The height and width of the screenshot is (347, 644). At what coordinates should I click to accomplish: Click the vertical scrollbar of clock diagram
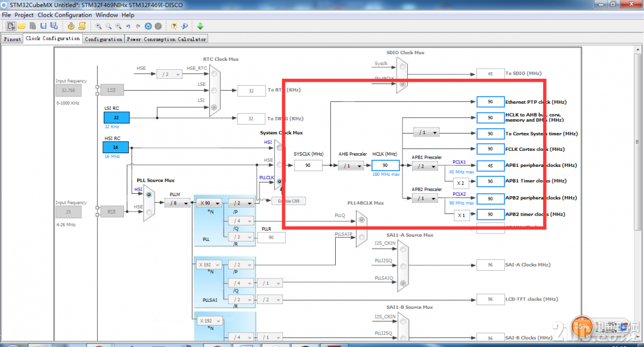[x=637, y=142]
